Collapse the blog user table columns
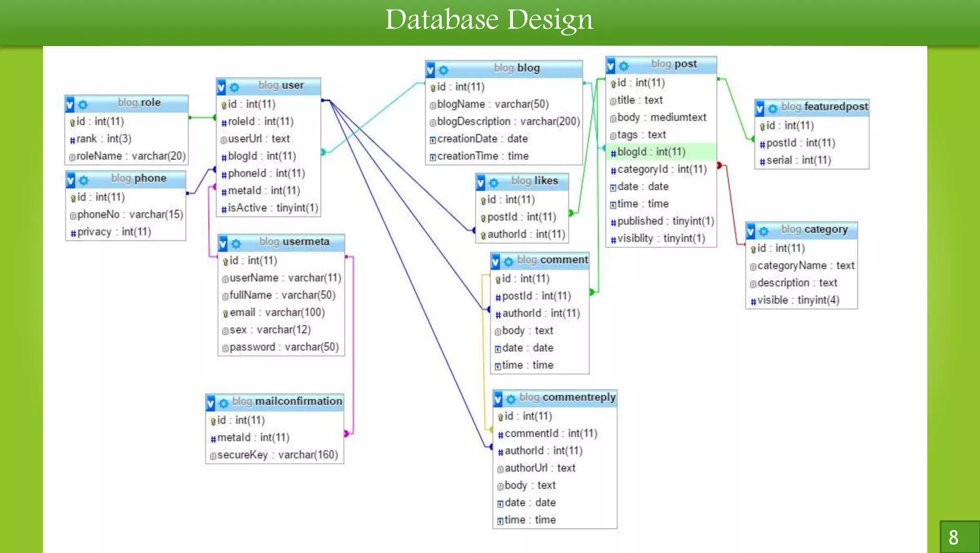Viewport: 980px width, 553px height. click(221, 87)
